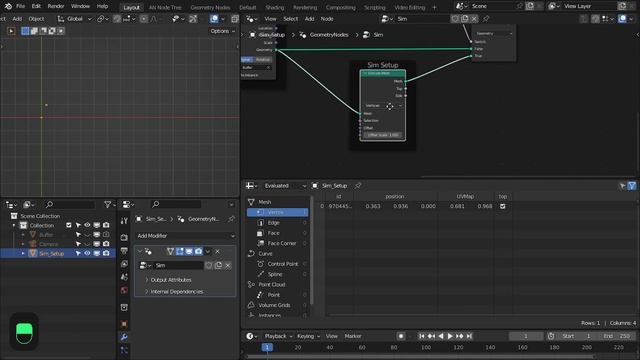Open the World properties tab icon

[x=124, y=291]
